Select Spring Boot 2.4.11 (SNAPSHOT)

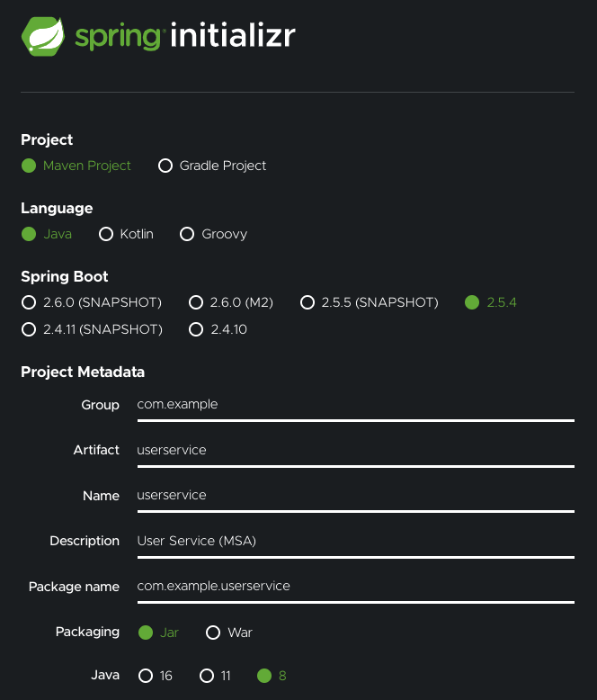tap(29, 329)
